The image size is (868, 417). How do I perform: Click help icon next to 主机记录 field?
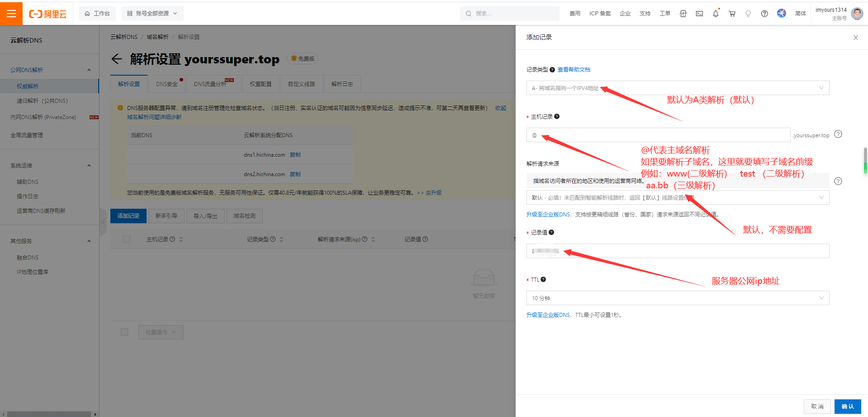coord(838,134)
